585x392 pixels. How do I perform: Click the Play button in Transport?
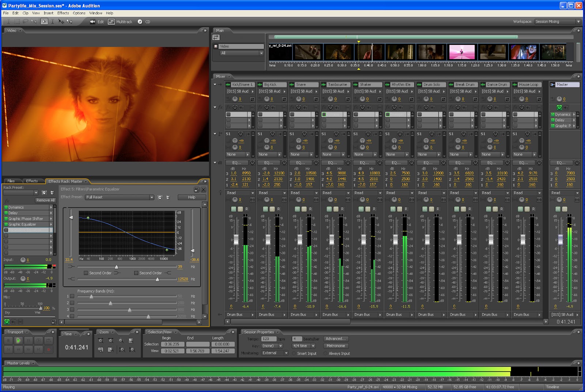tap(18, 340)
